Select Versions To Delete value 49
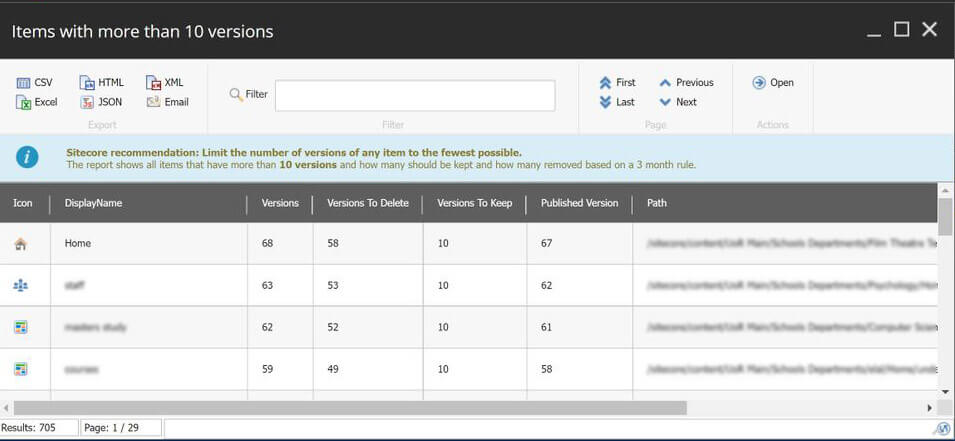 click(333, 369)
